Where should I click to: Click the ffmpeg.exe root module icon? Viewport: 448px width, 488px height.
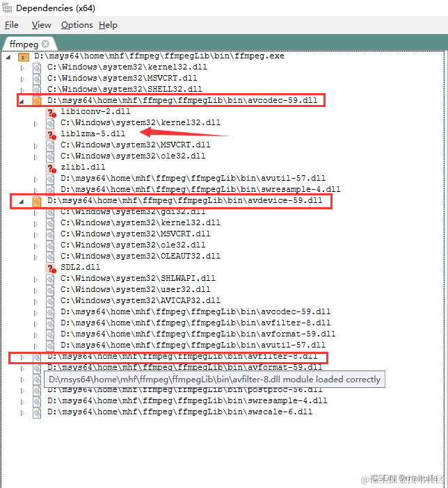(24, 57)
